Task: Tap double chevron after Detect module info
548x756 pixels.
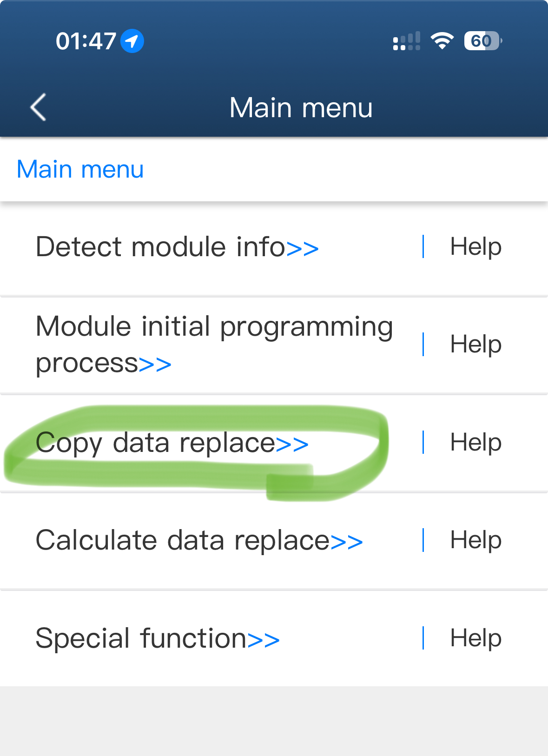Action: [x=303, y=248]
